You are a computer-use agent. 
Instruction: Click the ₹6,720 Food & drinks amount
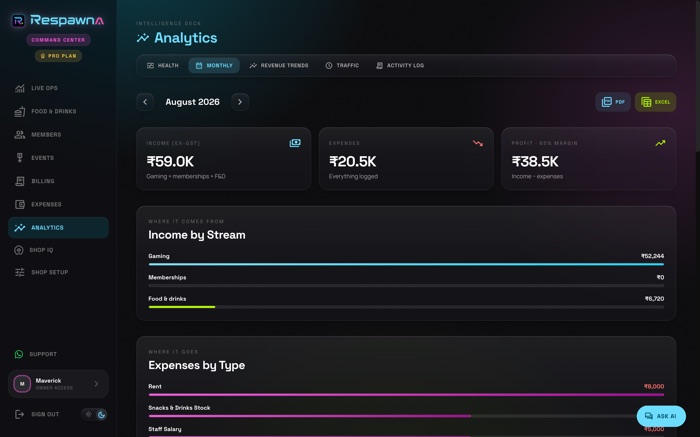[654, 299]
